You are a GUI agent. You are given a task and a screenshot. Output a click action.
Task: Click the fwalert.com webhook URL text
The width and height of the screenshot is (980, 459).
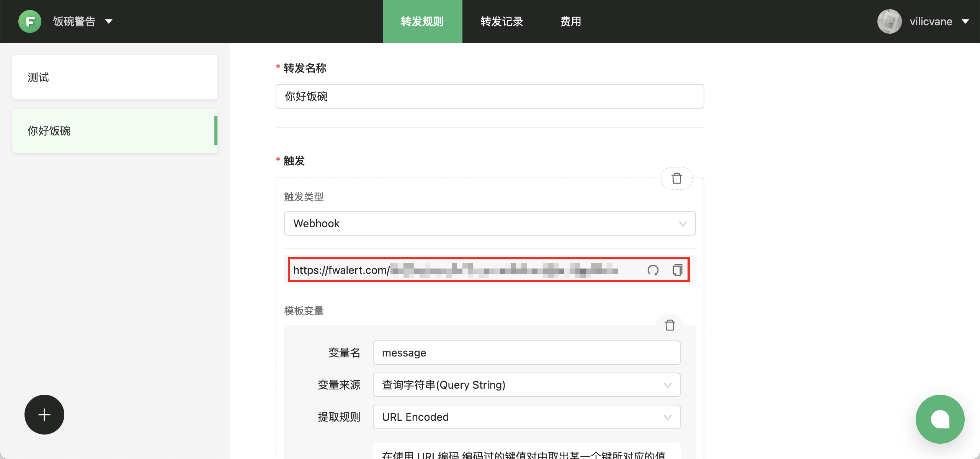(x=456, y=270)
